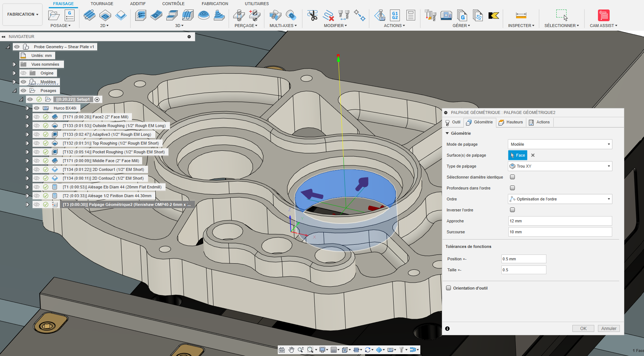The width and height of the screenshot is (644, 356).
Task: Click the Annuler button
Action: 609,328
